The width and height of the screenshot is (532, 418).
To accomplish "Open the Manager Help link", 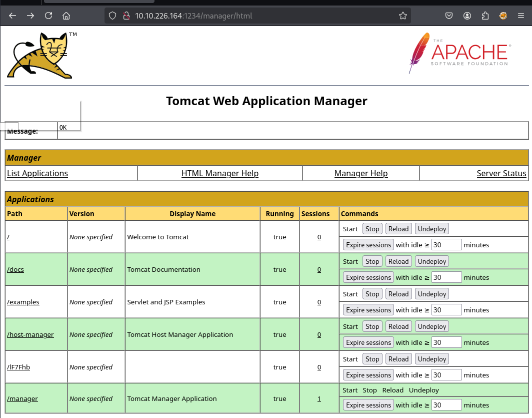I will click(361, 173).
